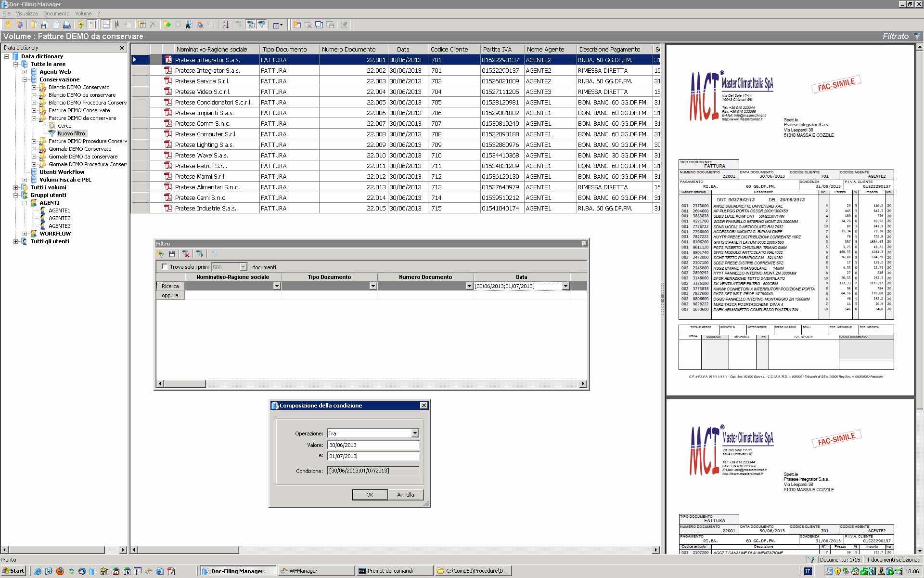924x578 pixels.
Task: Open Prompt dei comandi from taskbar
Action: pyautogui.click(x=395, y=571)
